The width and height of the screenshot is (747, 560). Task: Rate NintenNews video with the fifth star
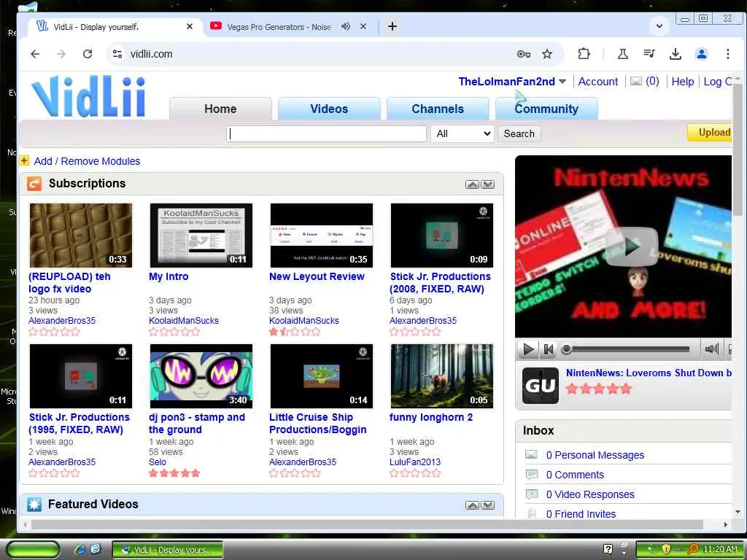point(626,389)
